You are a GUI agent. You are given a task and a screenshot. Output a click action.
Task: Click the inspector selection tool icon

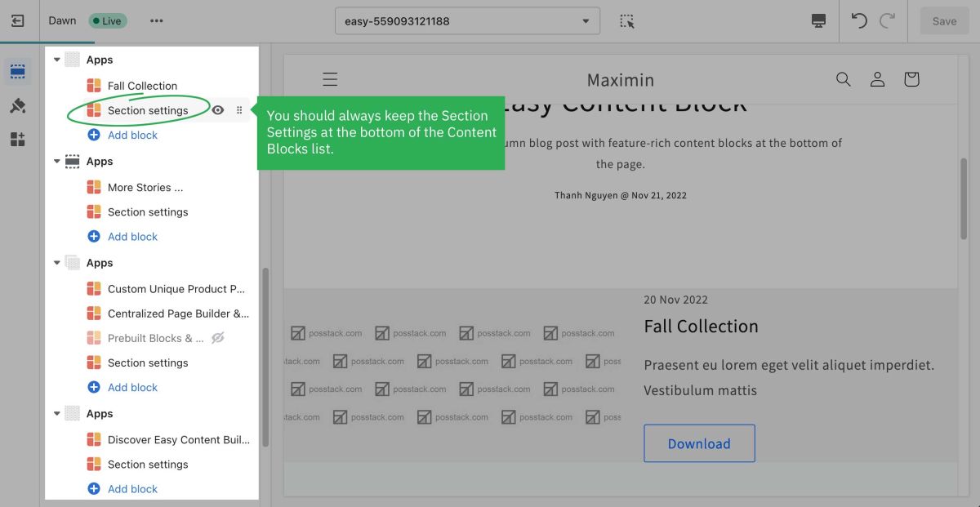coord(627,21)
